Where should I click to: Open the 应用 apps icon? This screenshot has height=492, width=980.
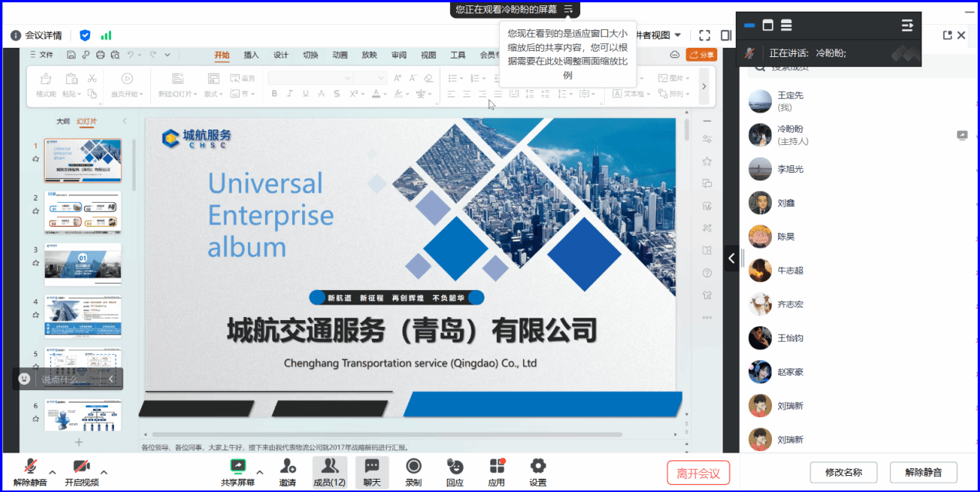pyautogui.click(x=496, y=467)
